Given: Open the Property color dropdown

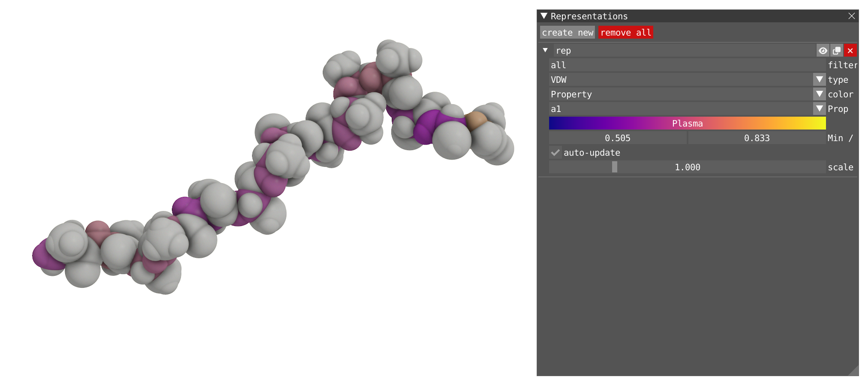Looking at the screenshot, I should [819, 94].
